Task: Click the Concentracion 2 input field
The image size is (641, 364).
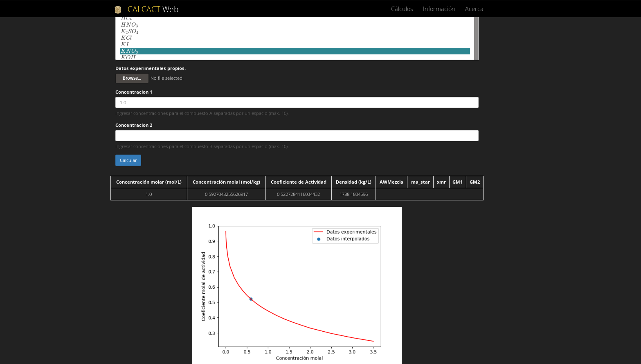Action: 297,135
